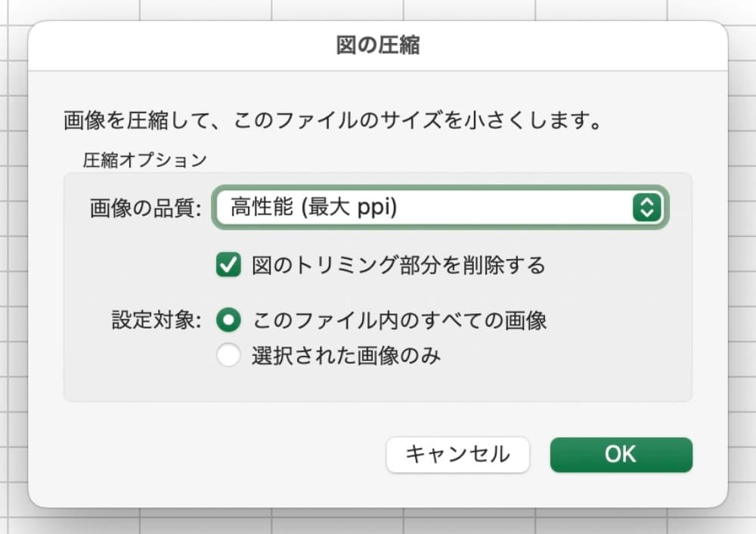Select このファイル内のすべての画像 option
Image resolution: width=756 pixels, height=534 pixels.
(228, 320)
